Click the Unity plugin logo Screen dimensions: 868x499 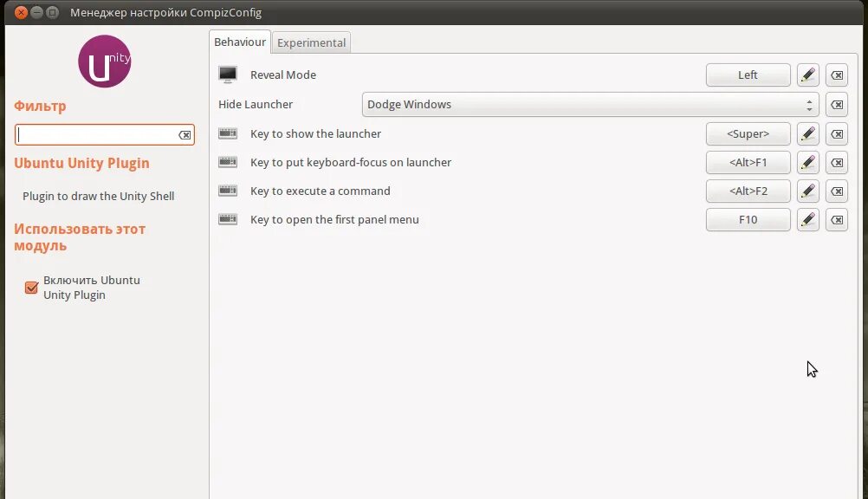pyautogui.click(x=104, y=62)
